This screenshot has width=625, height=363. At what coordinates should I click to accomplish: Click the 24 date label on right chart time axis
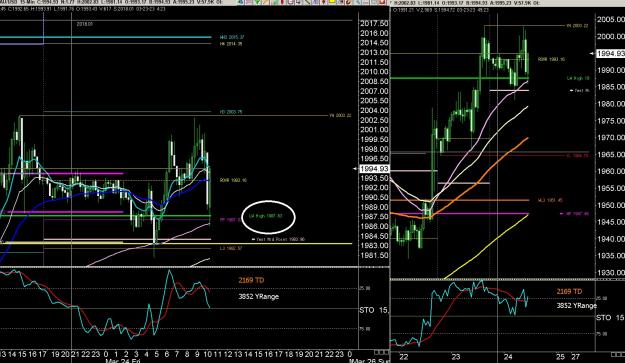[x=508, y=357]
